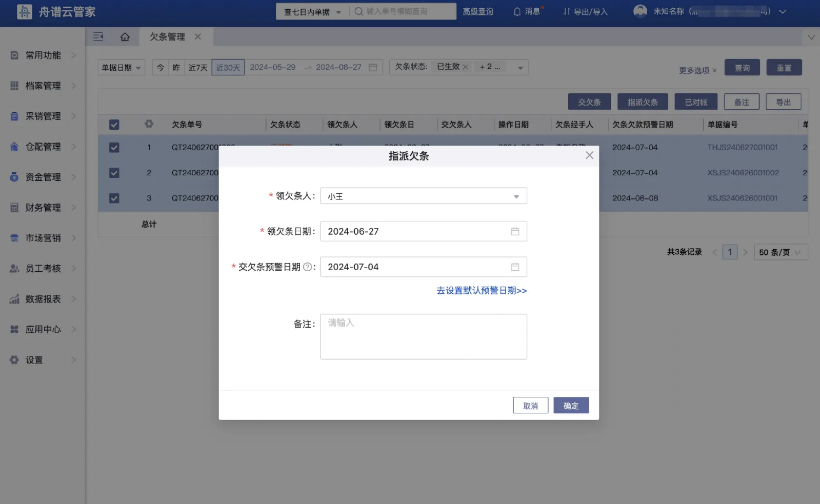Toggle the select-all checkbox in table header
This screenshot has width=820, height=504.
click(114, 125)
